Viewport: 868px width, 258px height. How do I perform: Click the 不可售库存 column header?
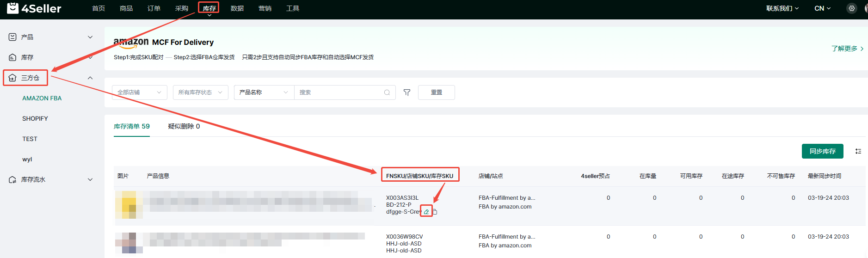(x=781, y=176)
